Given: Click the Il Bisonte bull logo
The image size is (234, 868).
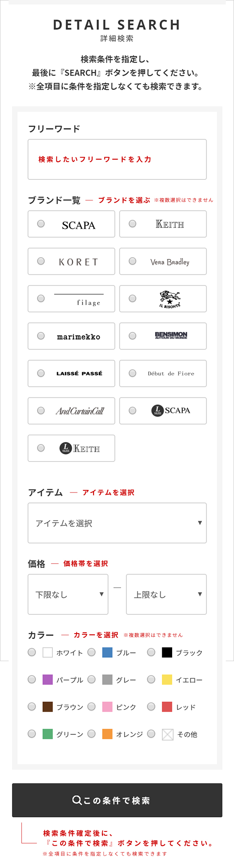Looking at the screenshot, I should click(170, 299).
